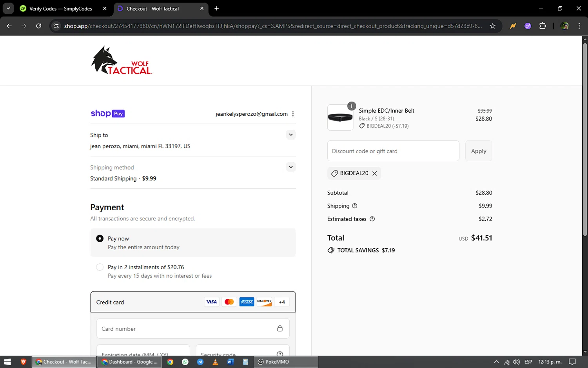This screenshot has height=368, width=588.
Task: Click the Discover card logo
Action: coord(264,302)
